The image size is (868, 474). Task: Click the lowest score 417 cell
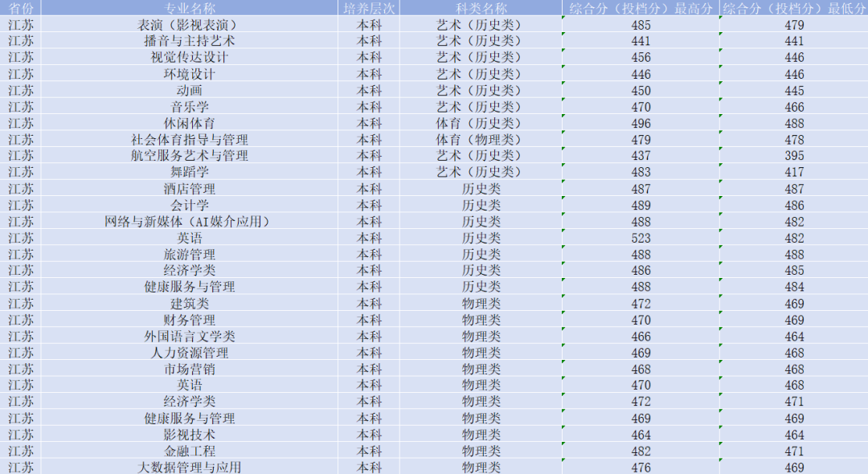794,172
